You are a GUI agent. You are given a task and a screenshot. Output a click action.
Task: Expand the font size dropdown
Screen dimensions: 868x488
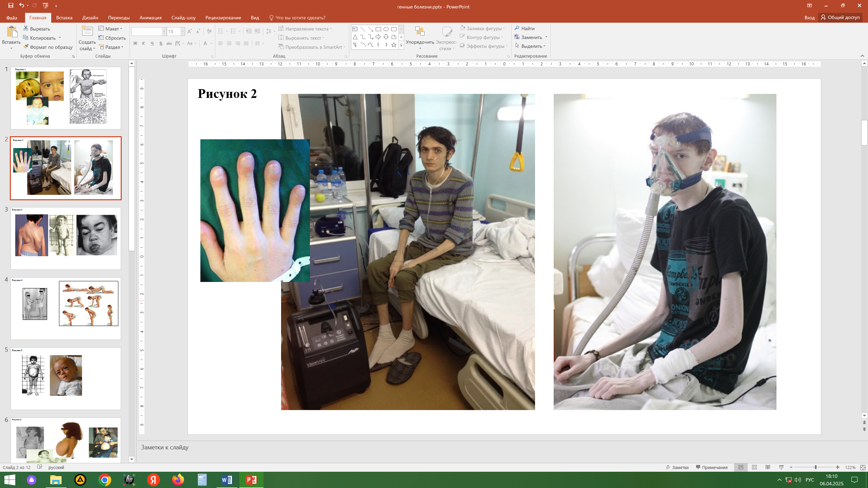click(182, 32)
